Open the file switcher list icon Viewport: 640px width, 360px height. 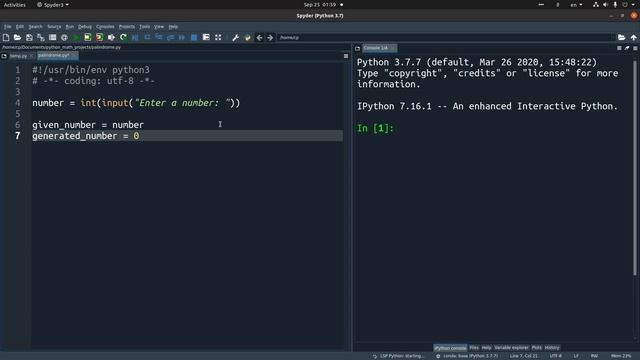tap(53, 38)
